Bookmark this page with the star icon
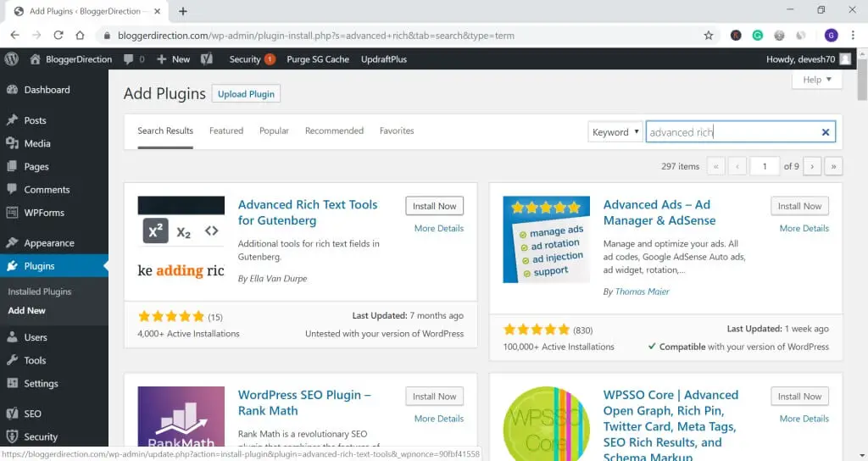The width and height of the screenshot is (868, 461). pyautogui.click(x=709, y=36)
